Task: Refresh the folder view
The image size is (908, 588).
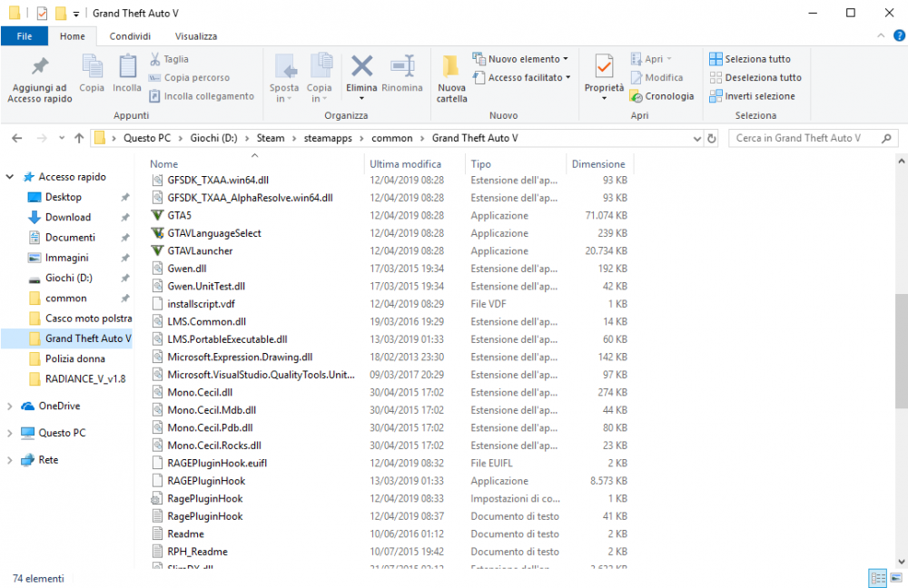Action: [x=712, y=138]
